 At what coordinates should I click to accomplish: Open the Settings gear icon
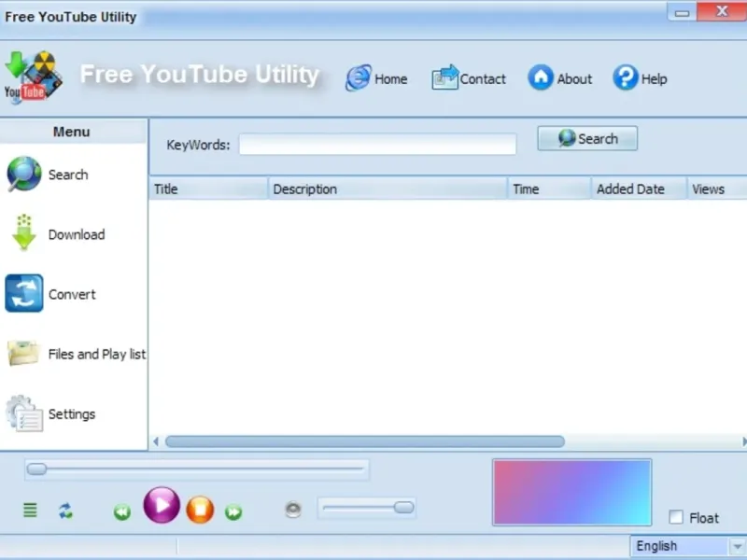coord(24,413)
